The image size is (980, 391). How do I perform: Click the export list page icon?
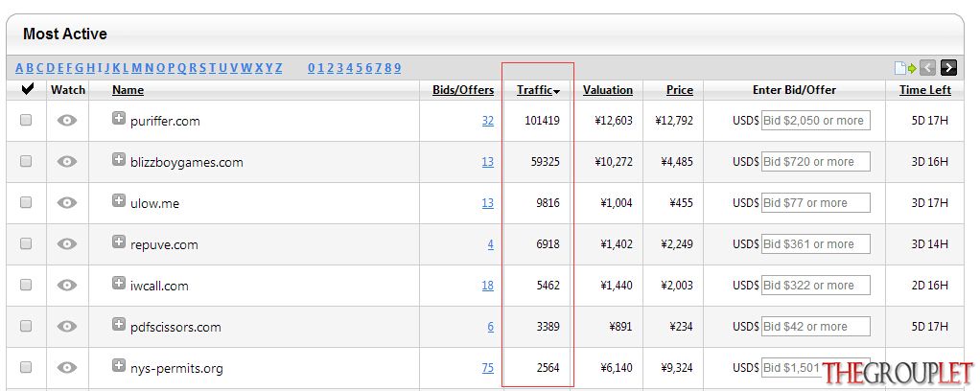(x=904, y=67)
